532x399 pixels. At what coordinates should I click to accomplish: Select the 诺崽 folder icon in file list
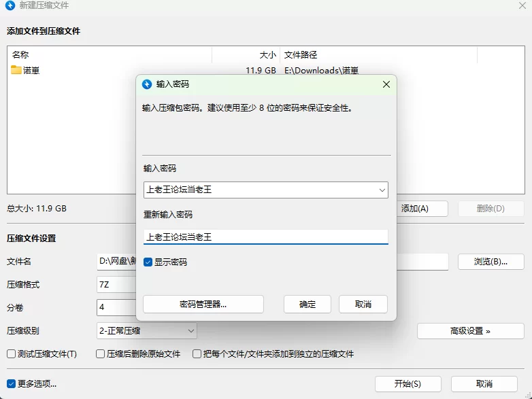tap(16, 70)
